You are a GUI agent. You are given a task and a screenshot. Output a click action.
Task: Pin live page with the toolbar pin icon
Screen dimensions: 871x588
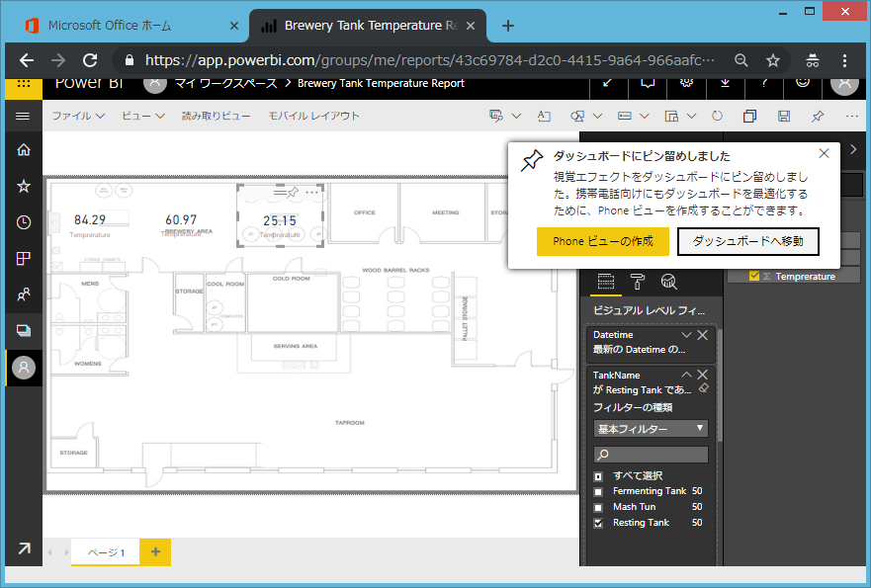tap(818, 116)
